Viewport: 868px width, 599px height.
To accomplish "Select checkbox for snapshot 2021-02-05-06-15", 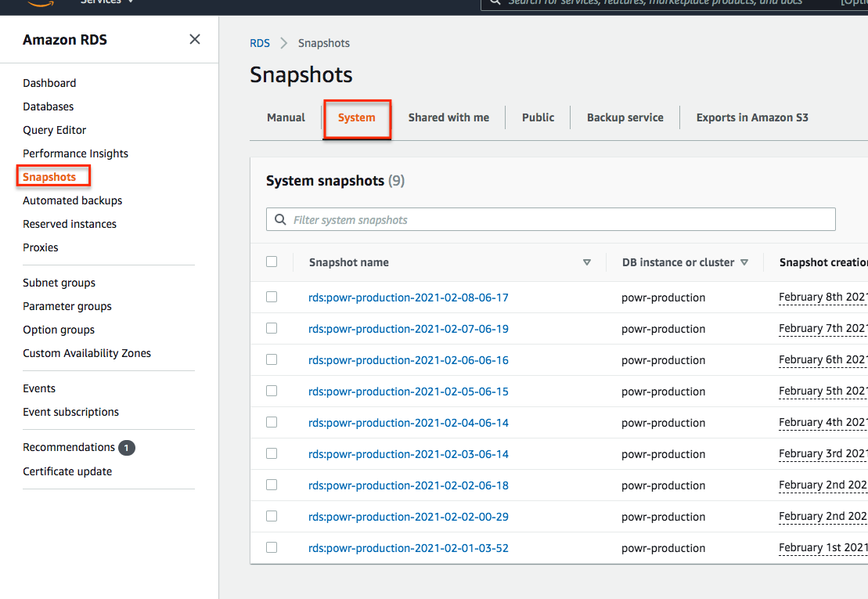I will [x=272, y=391].
